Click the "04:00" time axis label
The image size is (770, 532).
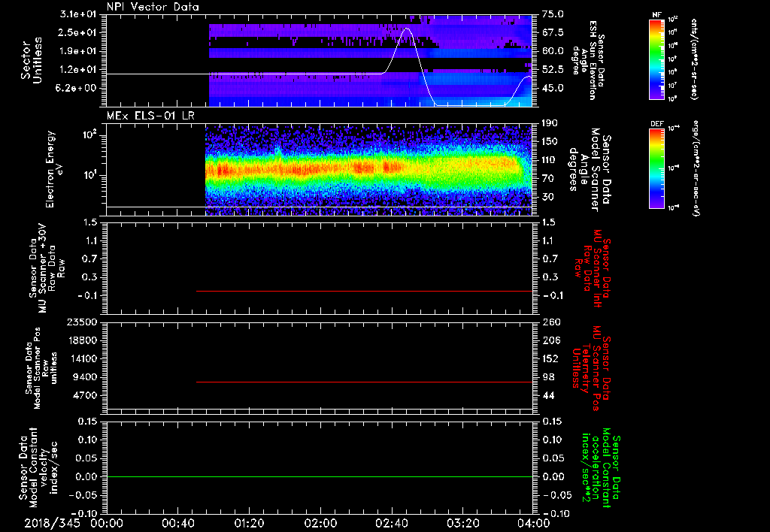(534, 523)
